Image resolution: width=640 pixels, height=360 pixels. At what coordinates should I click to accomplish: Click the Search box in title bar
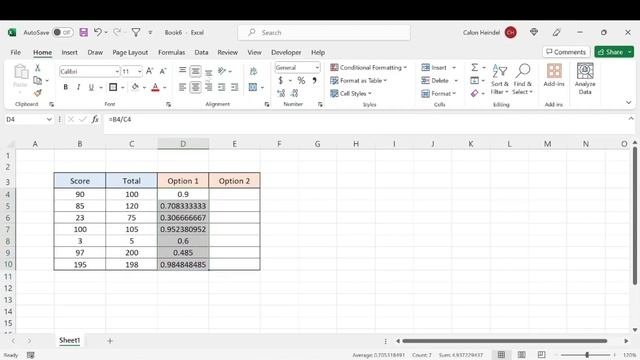coord(324,32)
